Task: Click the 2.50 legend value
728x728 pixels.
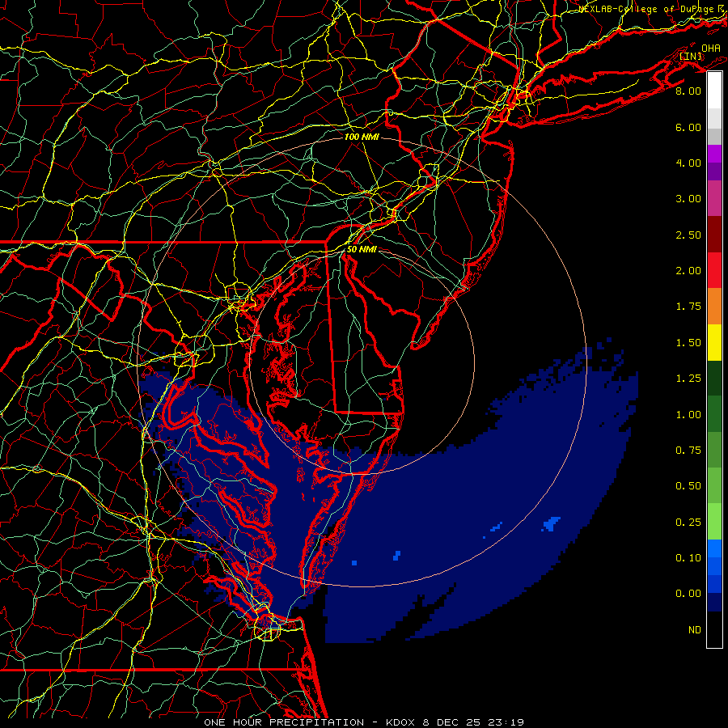Action: pos(688,235)
